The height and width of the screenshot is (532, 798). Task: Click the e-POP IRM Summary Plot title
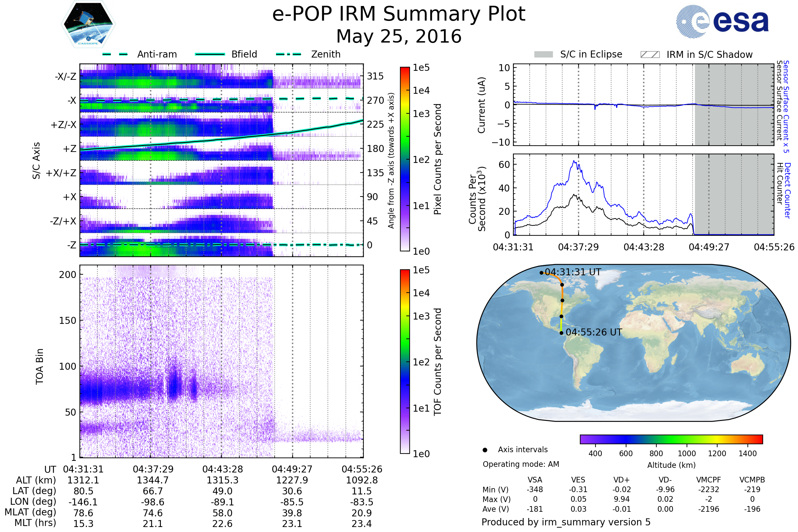[399, 14]
